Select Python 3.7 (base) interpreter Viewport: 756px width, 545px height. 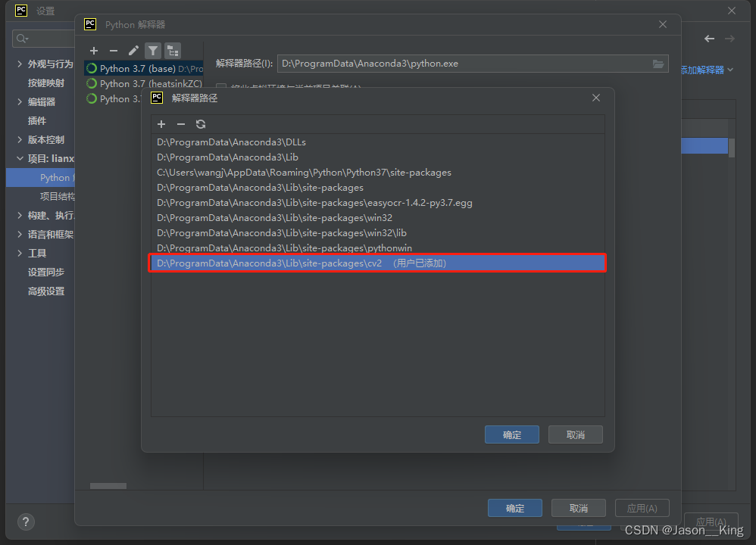(144, 68)
